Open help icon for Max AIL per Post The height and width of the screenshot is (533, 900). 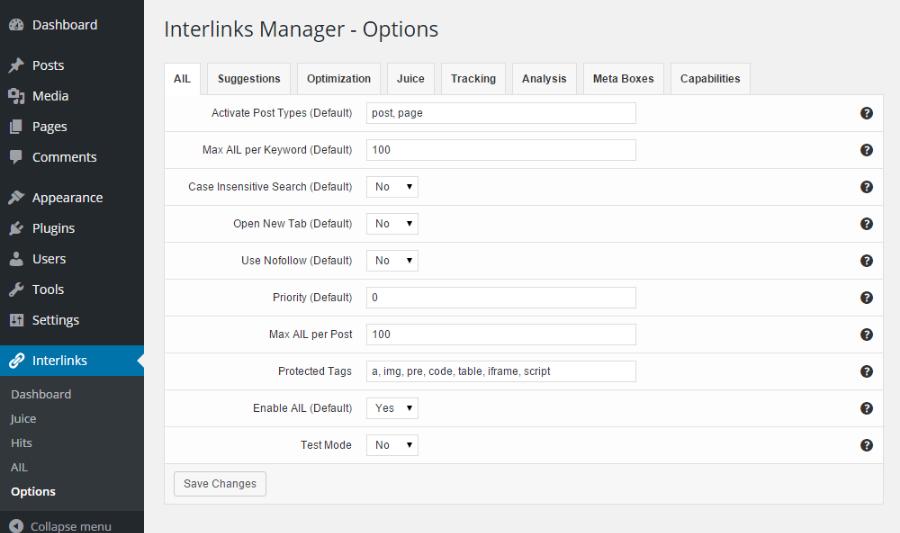[866, 334]
